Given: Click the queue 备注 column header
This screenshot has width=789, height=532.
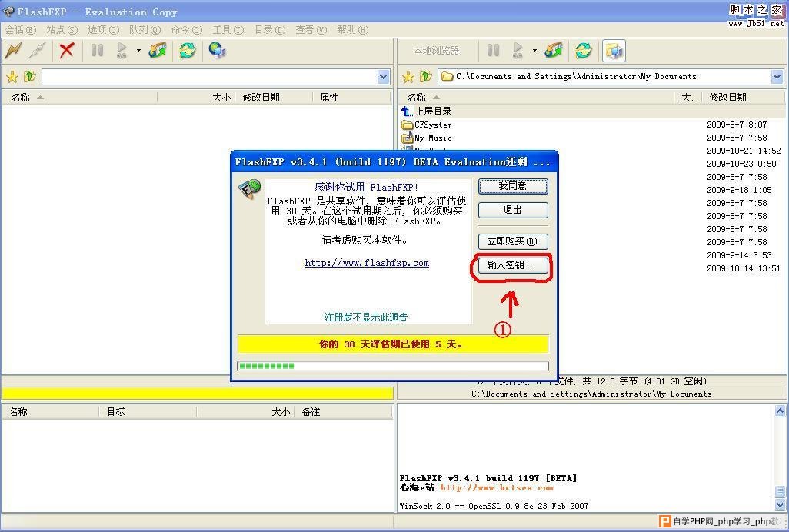Looking at the screenshot, I should (x=342, y=412).
